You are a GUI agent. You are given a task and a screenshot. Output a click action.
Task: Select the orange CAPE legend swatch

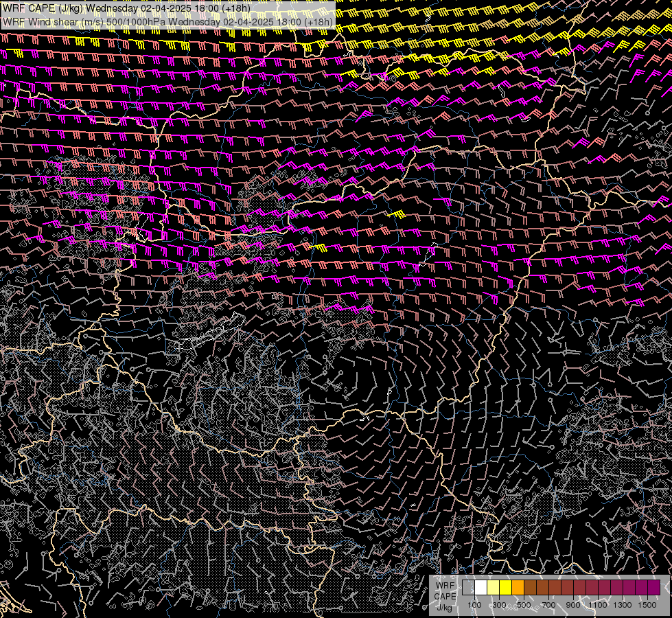pos(518,587)
